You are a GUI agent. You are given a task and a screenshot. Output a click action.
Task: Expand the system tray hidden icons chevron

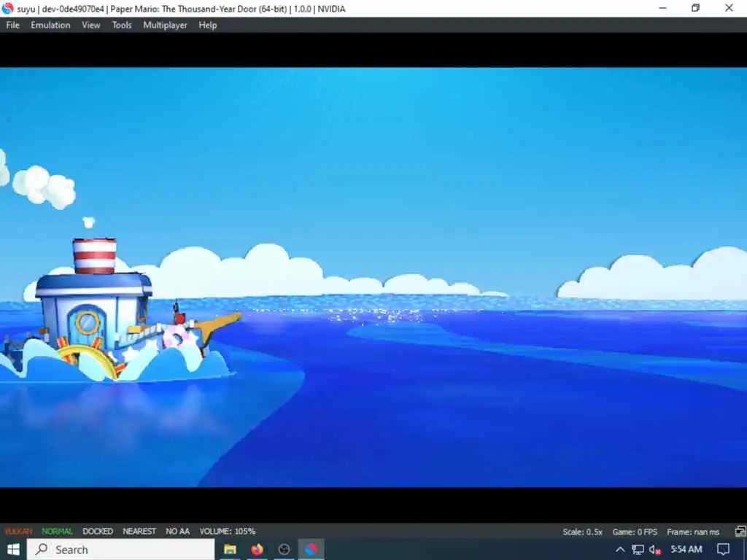[620, 550]
